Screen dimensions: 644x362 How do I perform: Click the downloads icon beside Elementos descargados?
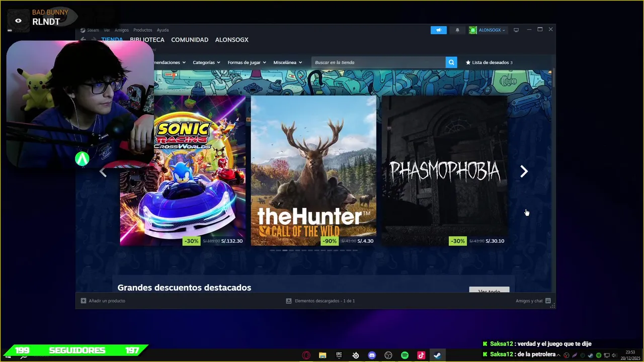point(289,301)
